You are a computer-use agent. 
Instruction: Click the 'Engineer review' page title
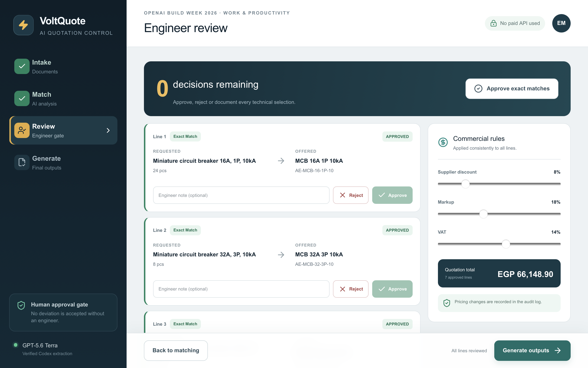click(186, 28)
